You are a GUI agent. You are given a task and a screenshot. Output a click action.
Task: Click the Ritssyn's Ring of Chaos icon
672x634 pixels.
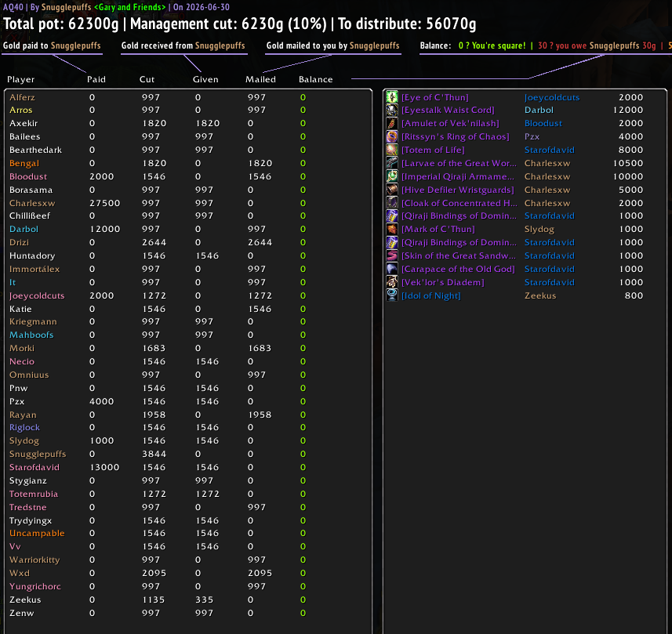coord(392,136)
